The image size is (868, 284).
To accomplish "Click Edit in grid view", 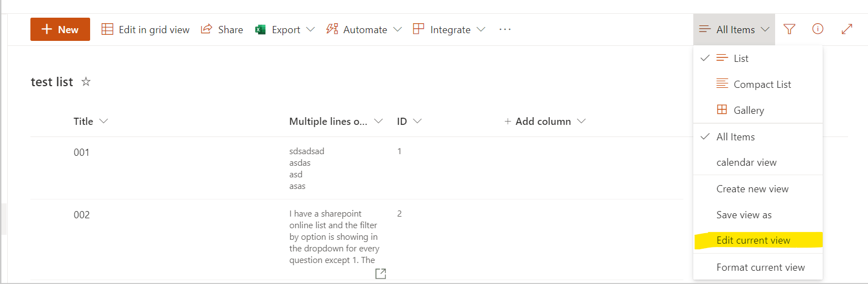I will (x=145, y=29).
